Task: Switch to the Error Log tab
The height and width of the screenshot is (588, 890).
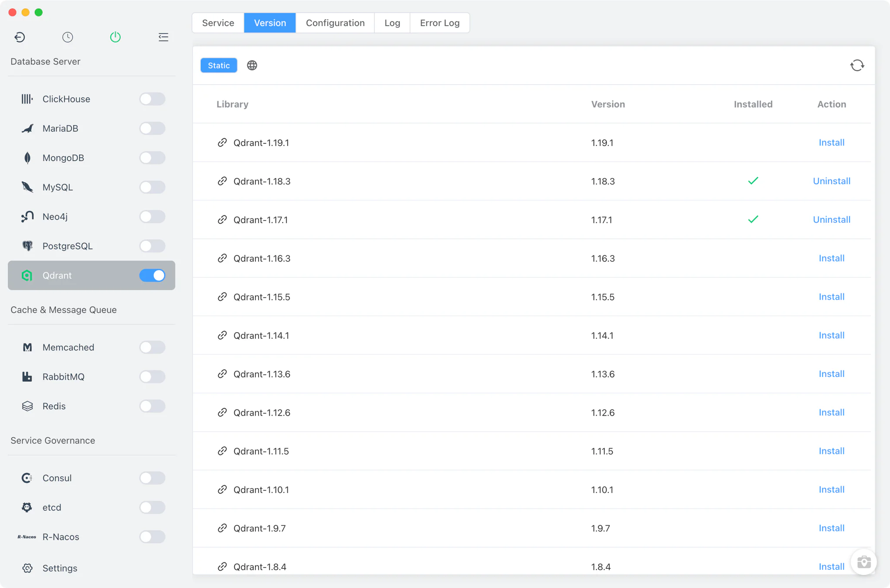Action: 440,23
